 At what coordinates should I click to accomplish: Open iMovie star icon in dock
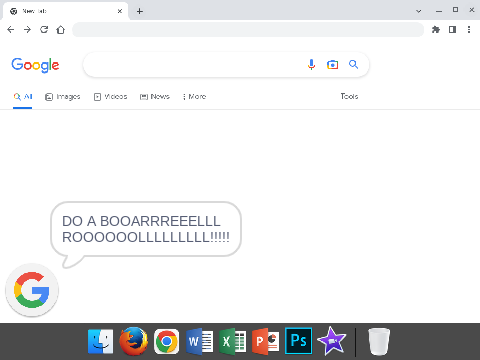[x=332, y=341]
